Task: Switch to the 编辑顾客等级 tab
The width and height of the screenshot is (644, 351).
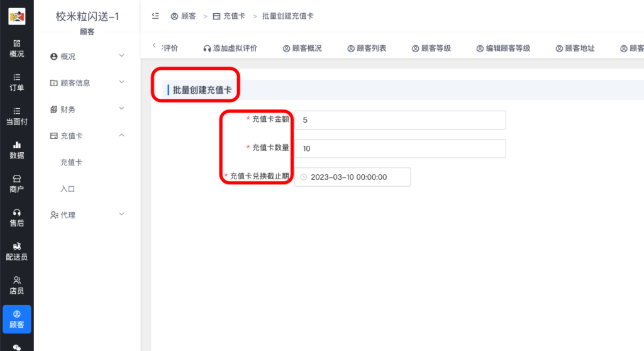Action: click(x=503, y=48)
